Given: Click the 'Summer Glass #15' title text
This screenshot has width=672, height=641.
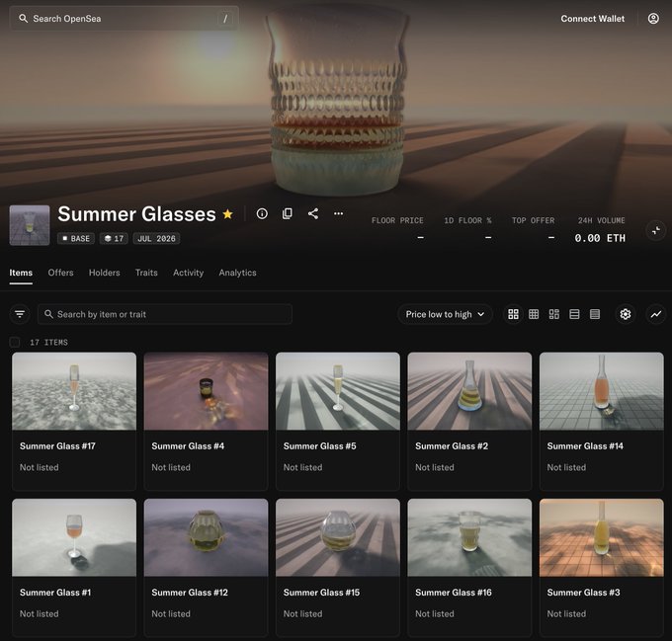Looking at the screenshot, I should pyautogui.click(x=321, y=593).
